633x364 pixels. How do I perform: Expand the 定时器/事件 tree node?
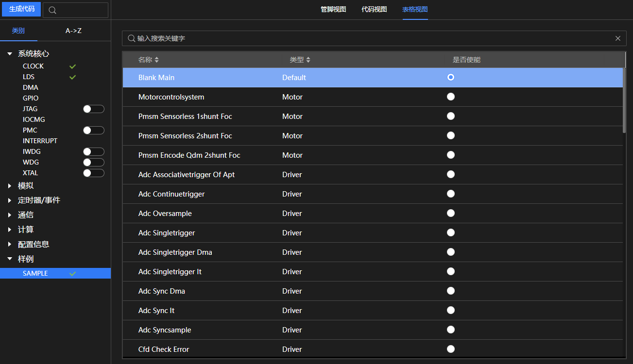[x=10, y=200]
